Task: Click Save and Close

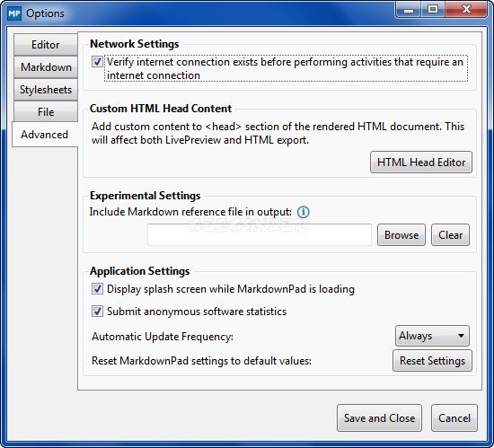Action: [x=379, y=418]
